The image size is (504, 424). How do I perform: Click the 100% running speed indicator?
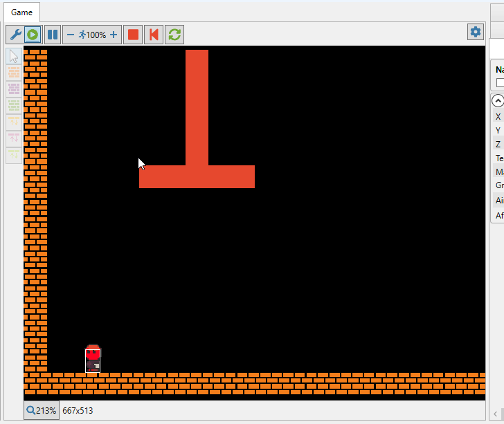click(91, 35)
